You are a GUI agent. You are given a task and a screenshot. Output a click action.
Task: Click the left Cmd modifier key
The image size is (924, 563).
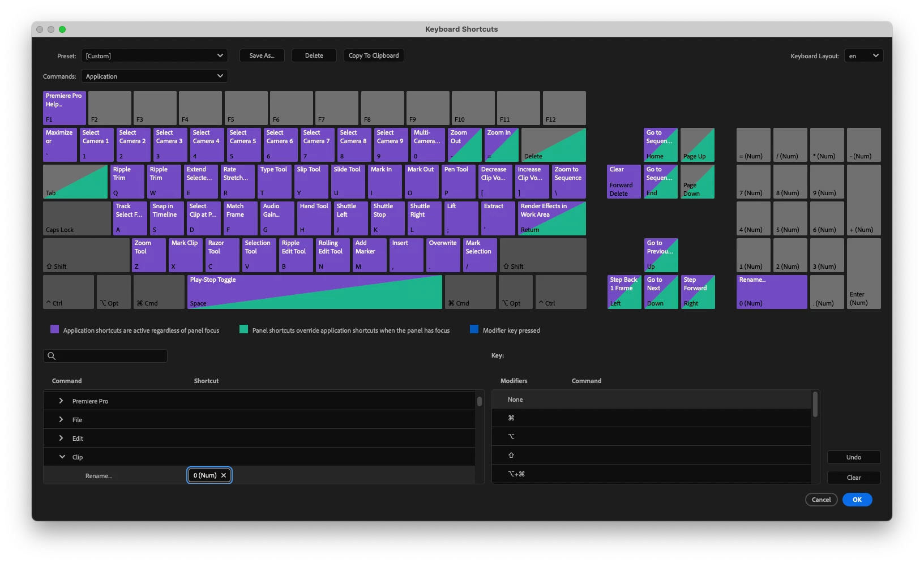pos(159,292)
